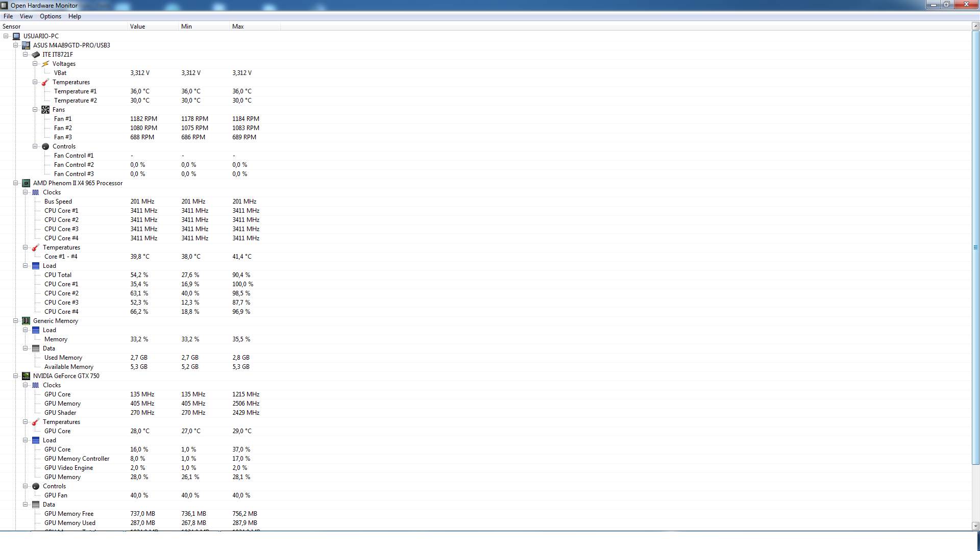
Task: Select the GPU Video Engine row
Action: (485, 468)
